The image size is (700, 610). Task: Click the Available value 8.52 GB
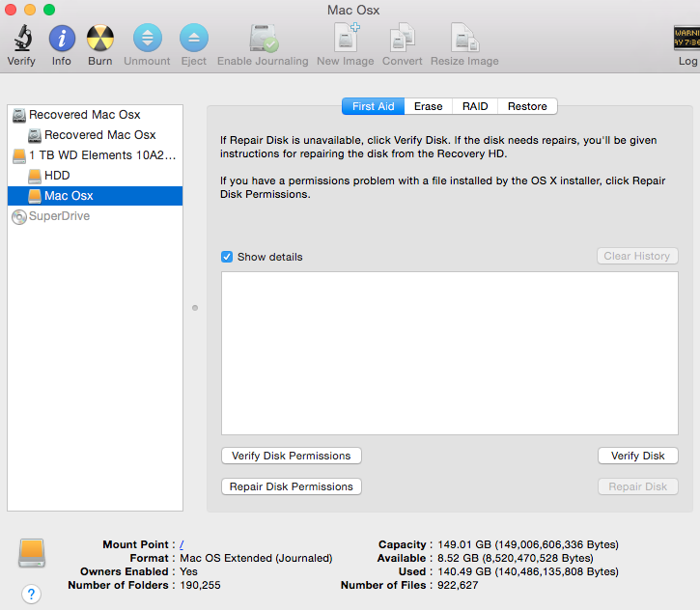(516, 558)
